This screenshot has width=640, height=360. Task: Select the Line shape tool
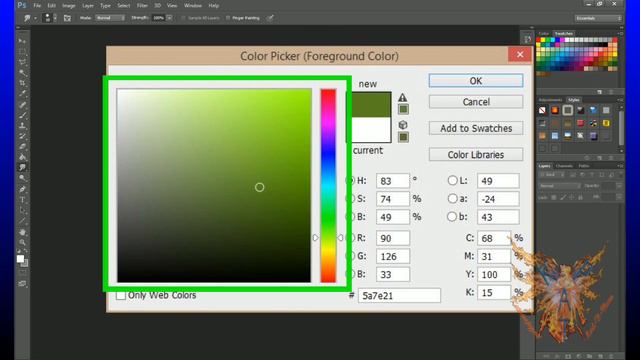22,221
